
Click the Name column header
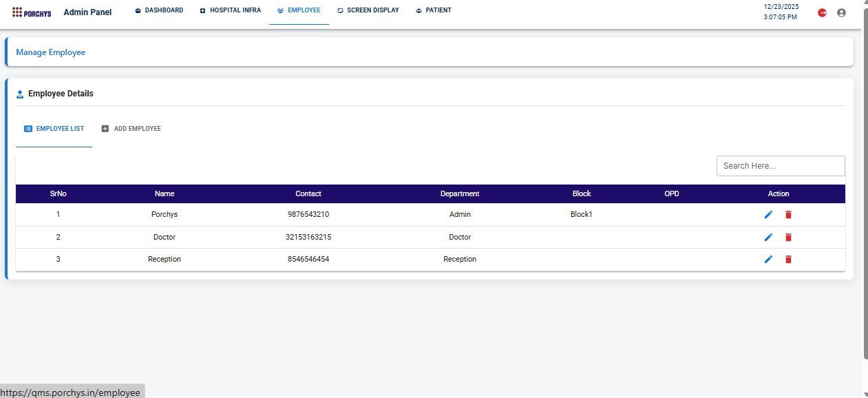click(165, 193)
